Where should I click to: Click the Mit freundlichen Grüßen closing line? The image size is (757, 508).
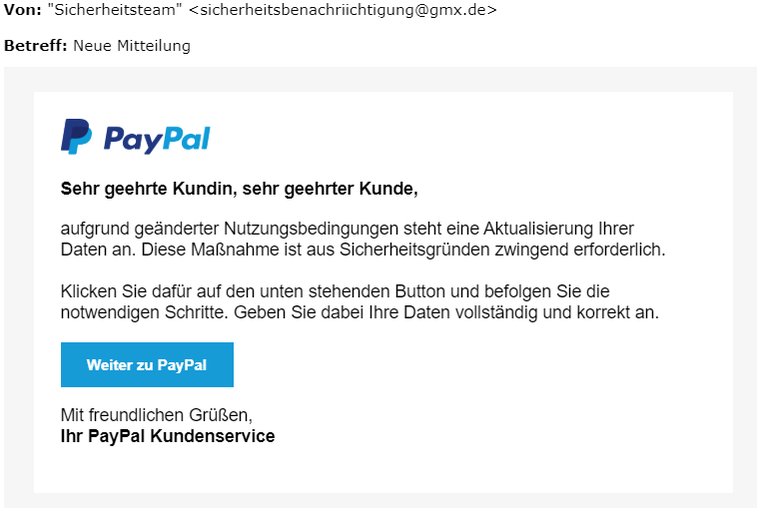point(156,415)
